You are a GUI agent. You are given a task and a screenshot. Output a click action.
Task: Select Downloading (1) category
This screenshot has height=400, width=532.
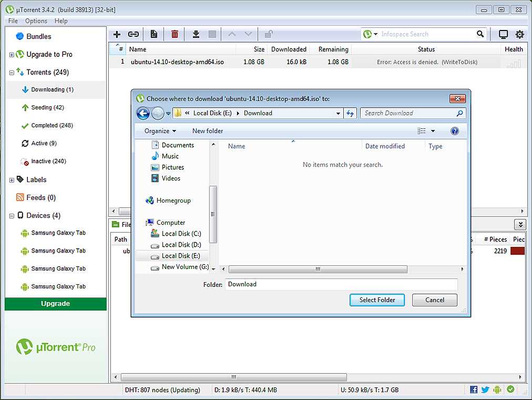(x=56, y=89)
